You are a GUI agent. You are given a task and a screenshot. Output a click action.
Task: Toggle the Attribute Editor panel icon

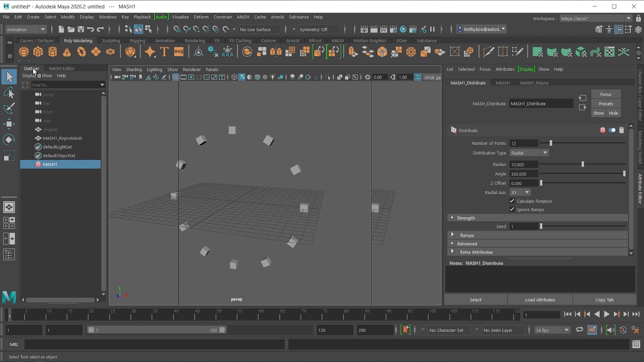click(618, 29)
